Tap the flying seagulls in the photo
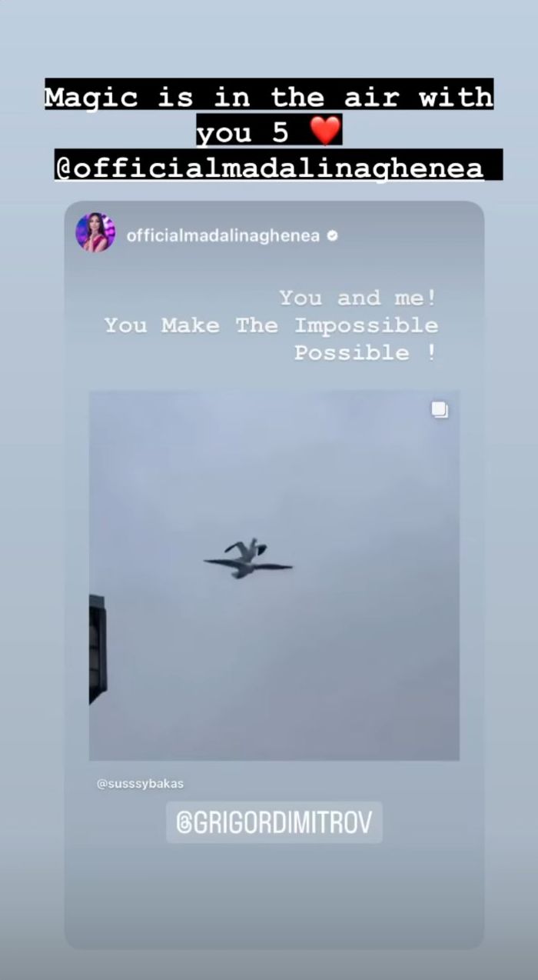This screenshot has height=980, width=538. pos(247,558)
